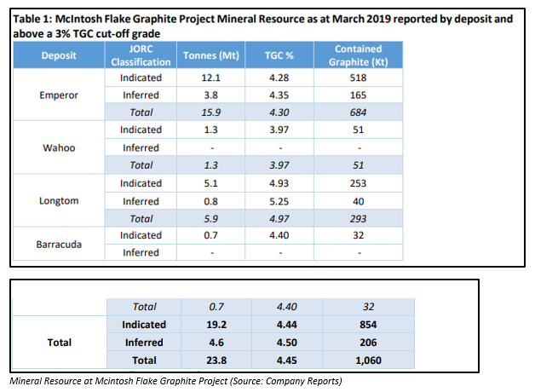
Task: Click grand total TGC 4.45
Action: tap(286, 360)
